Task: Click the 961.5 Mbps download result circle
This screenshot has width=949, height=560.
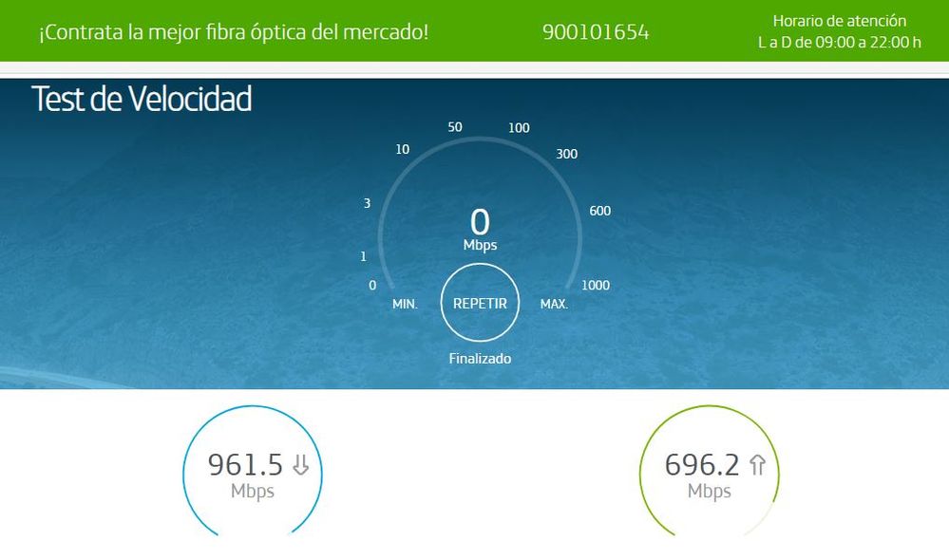Action: (253, 472)
